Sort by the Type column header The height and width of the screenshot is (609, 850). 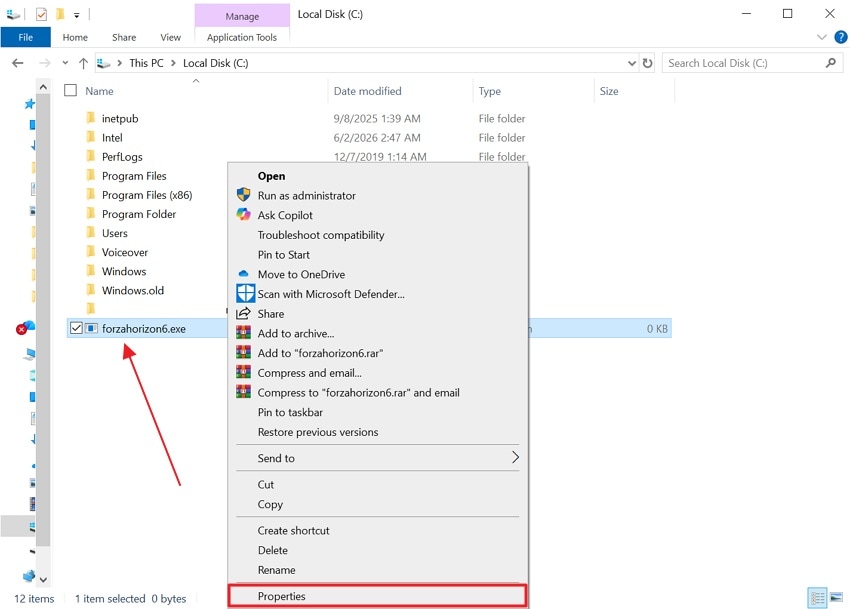coord(533,91)
